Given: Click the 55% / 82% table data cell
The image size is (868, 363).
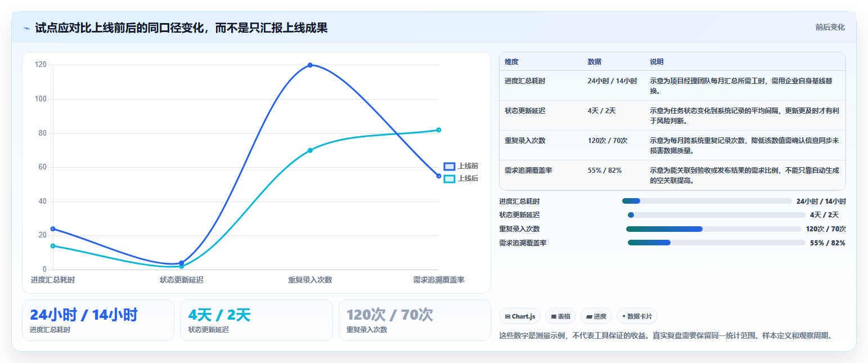Looking at the screenshot, I should pos(605,171).
